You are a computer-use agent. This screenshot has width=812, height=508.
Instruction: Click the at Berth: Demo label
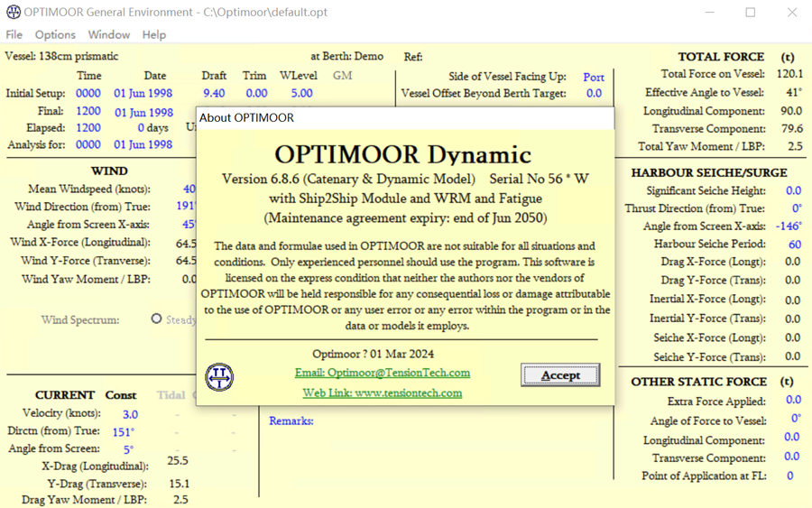point(347,56)
